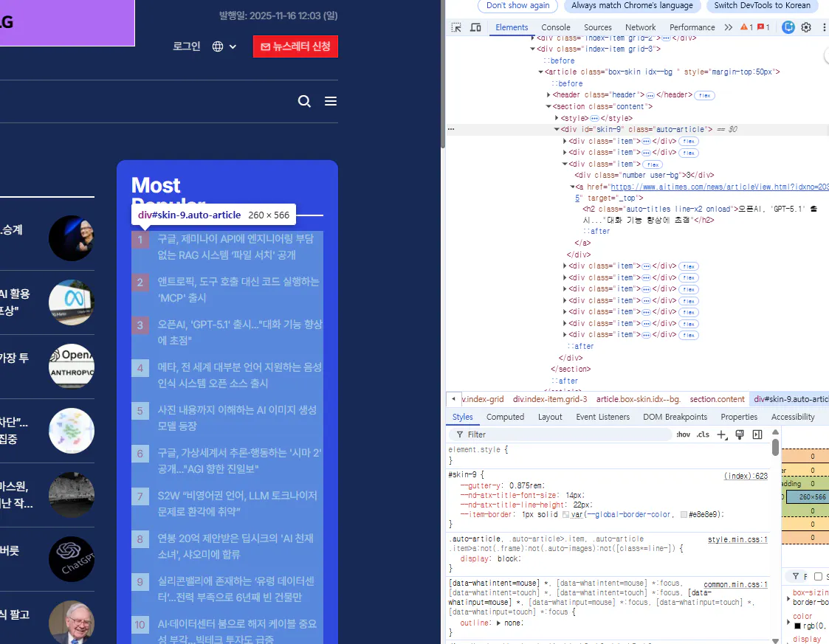Expand the style element node
This screenshot has height=644, width=829.
[x=557, y=118]
